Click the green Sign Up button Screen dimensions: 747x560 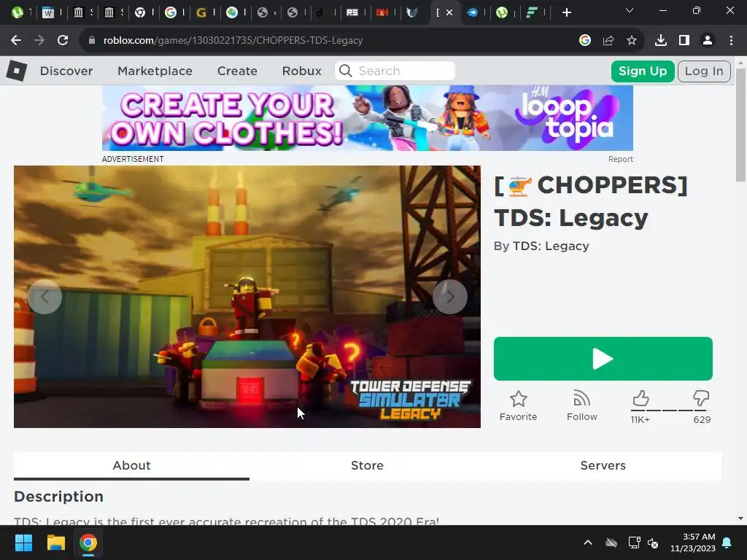click(x=643, y=71)
